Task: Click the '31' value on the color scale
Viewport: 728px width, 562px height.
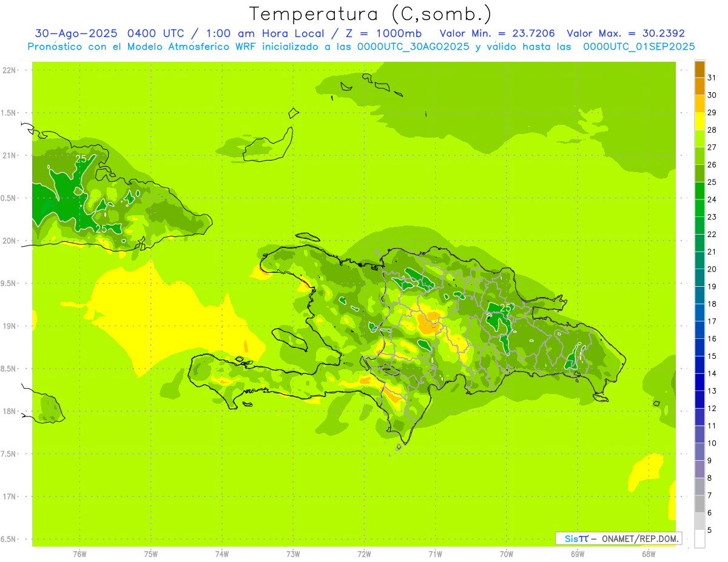Action: coord(712,78)
